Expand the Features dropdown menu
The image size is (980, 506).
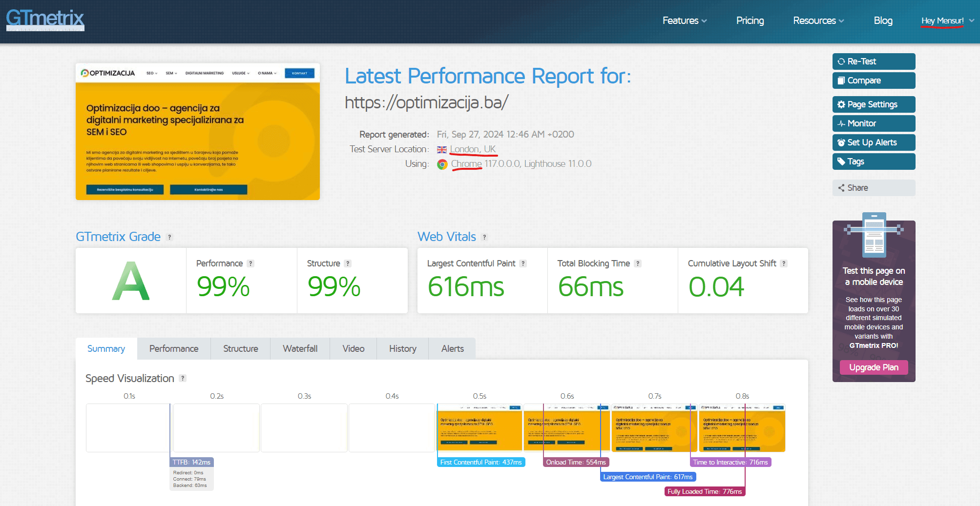[684, 20]
